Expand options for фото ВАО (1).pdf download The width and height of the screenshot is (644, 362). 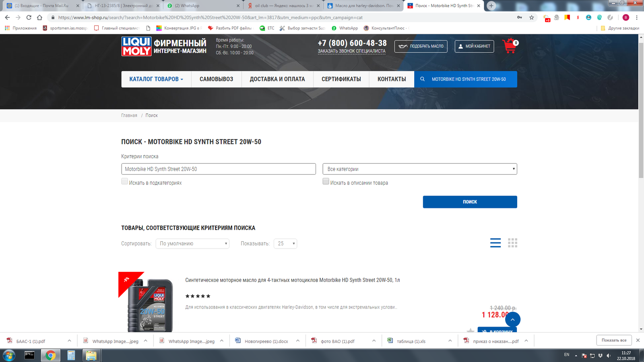[374, 341]
